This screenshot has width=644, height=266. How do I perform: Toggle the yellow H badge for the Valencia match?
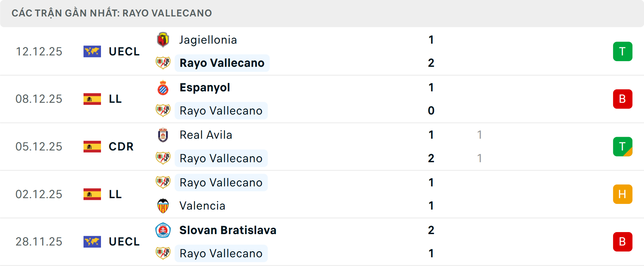click(623, 194)
